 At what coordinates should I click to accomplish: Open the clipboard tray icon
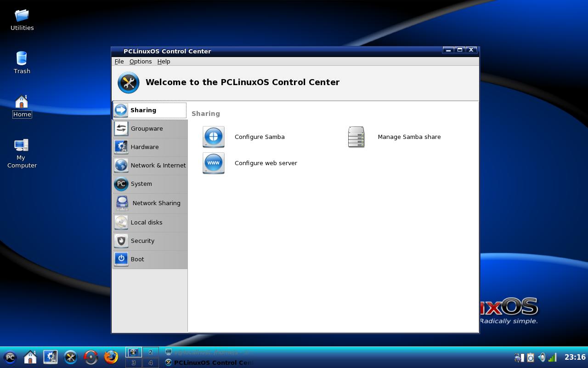pyautogui.click(x=531, y=357)
